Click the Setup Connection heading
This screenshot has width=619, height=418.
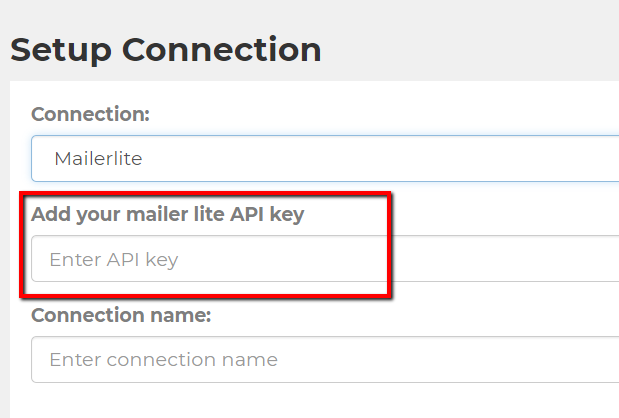point(166,49)
